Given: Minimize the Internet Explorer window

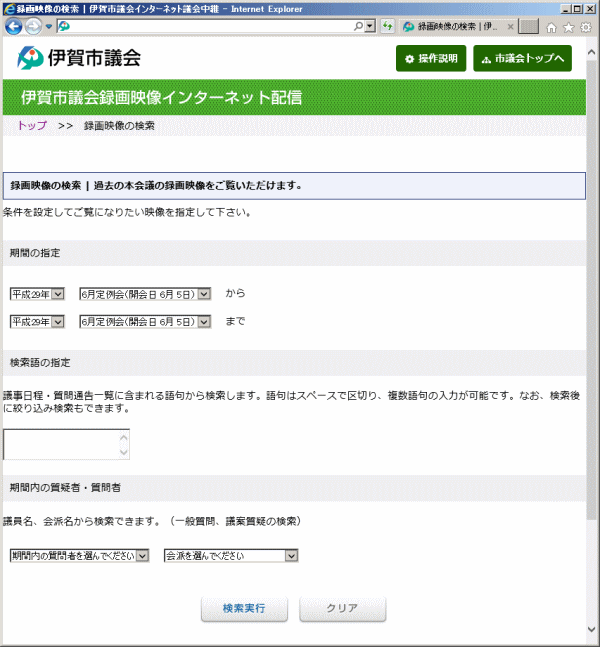Looking at the screenshot, I should (x=565, y=9).
